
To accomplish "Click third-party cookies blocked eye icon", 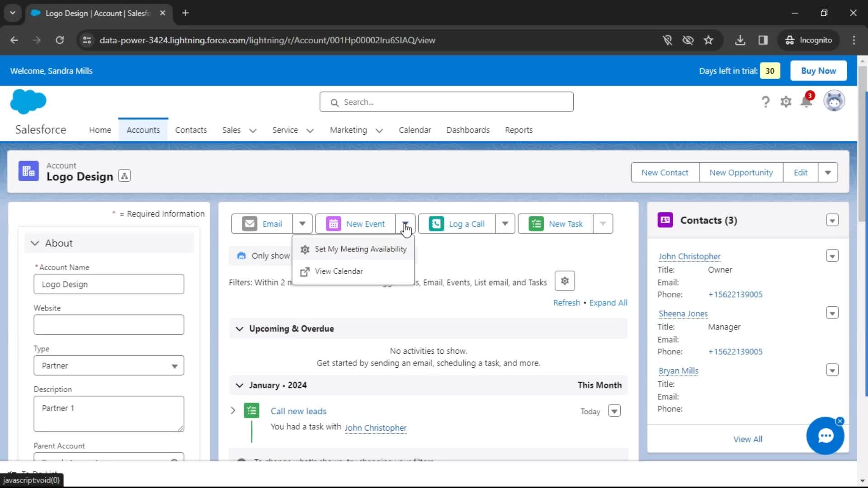I will tap(688, 40).
